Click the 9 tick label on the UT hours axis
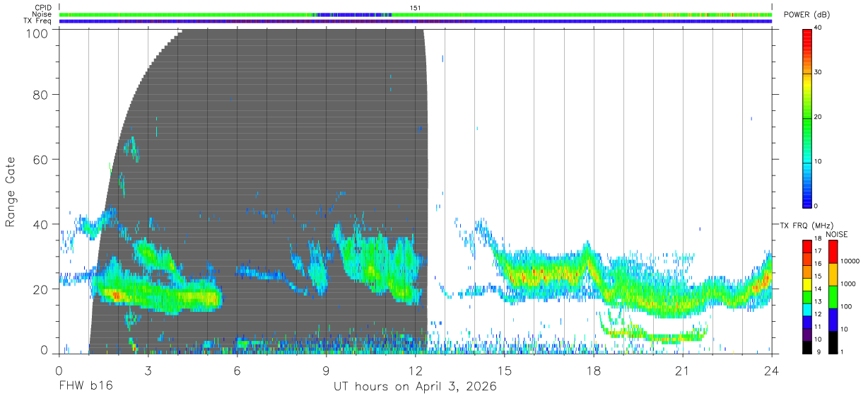 (x=326, y=371)
